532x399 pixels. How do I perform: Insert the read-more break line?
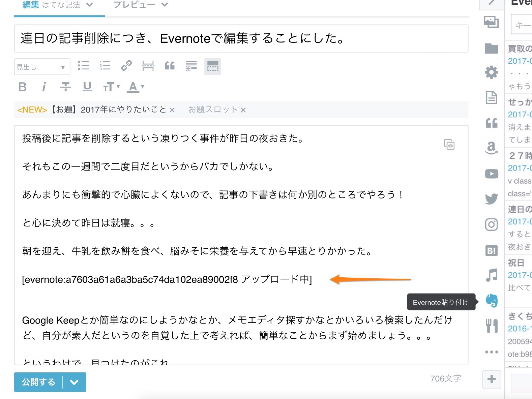pyautogui.click(x=148, y=66)
